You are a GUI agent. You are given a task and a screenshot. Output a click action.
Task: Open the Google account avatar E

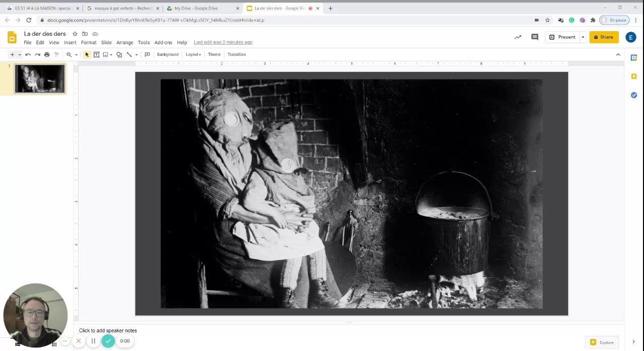[631, 37]
